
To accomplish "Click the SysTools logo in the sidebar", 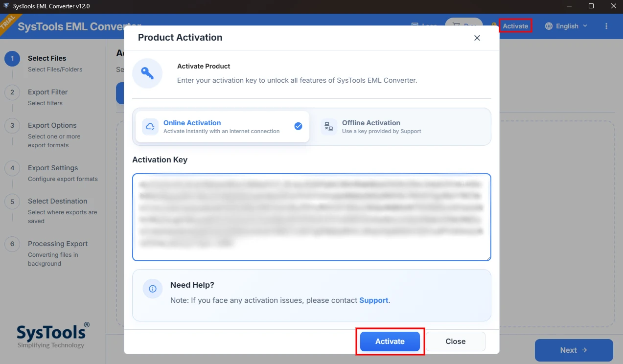I will 53,335.
